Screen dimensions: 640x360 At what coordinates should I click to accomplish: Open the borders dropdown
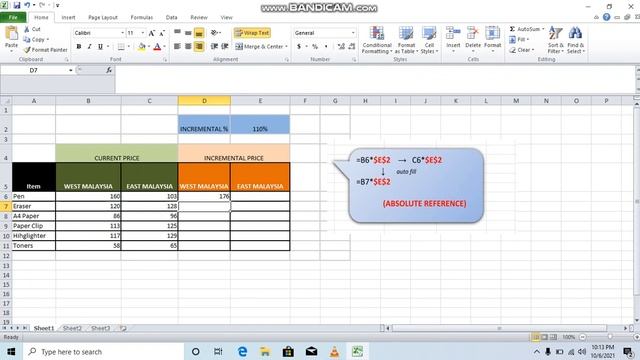(x=129, y=47)
